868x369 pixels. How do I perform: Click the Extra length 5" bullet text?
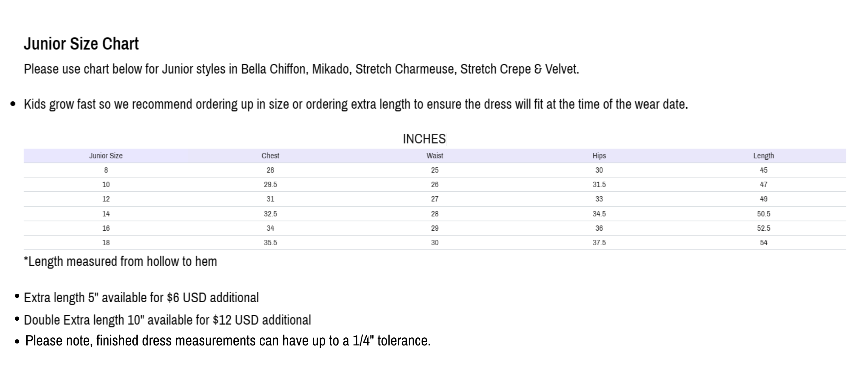141,298
